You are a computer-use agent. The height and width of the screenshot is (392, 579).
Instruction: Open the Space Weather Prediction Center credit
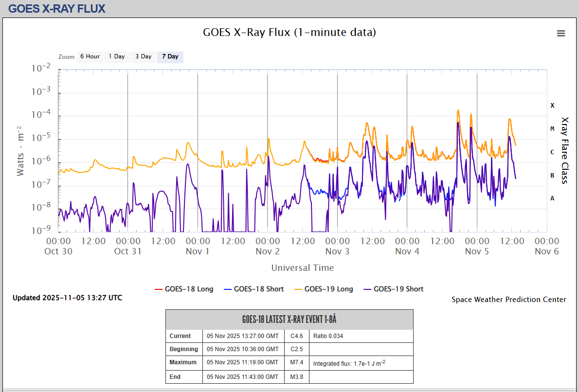(508, 300)
